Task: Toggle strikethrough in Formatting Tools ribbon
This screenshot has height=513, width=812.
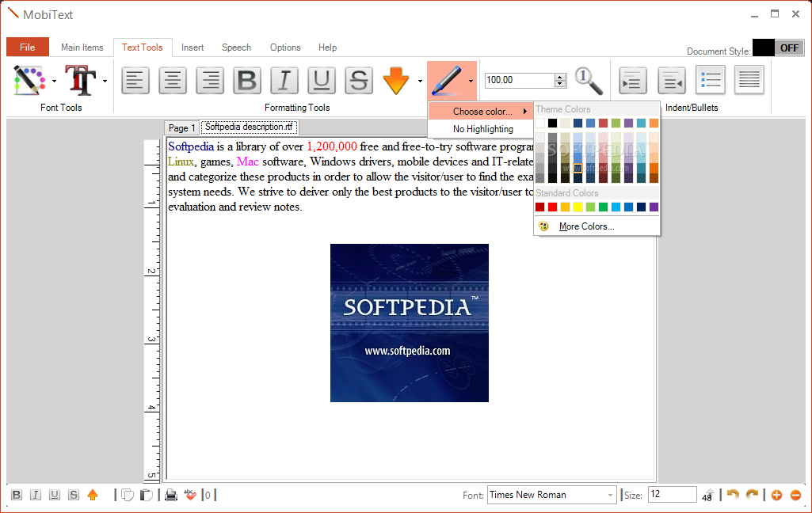Action: 359,80
